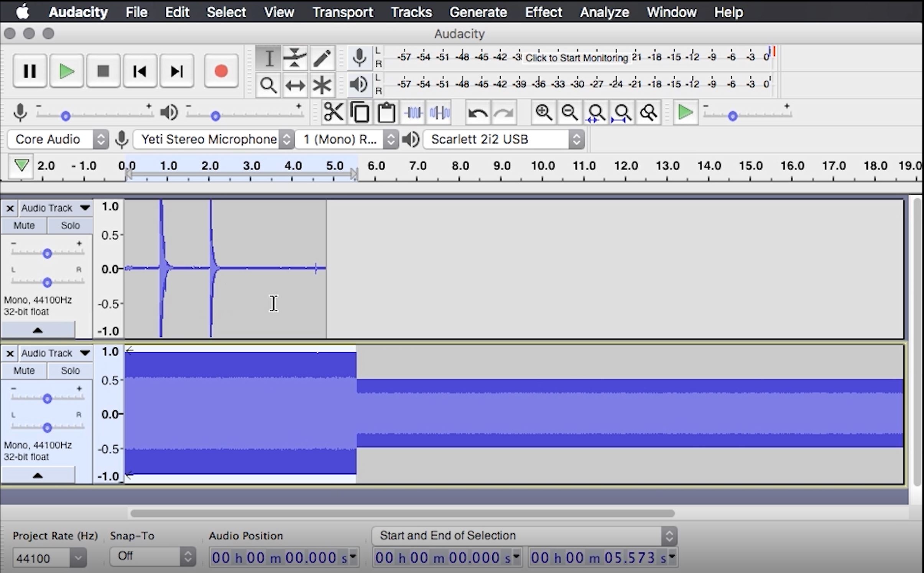924x573 pixels.
Task: Click the Fit project to width icon
Action: [622, 113]
